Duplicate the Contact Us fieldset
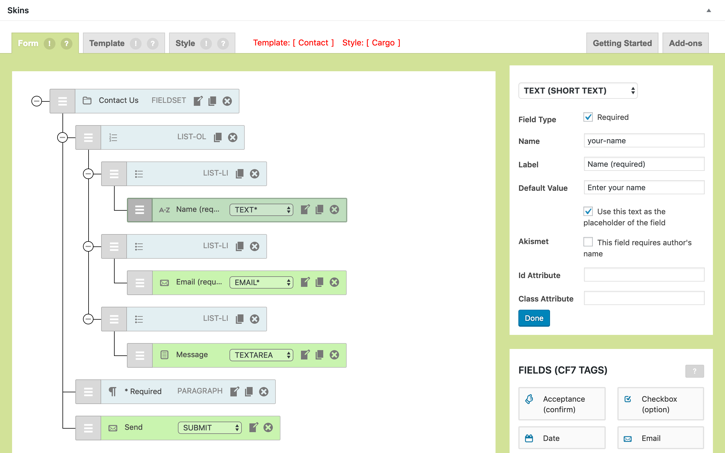The height and width of the screenshot is (453, 725). click(212, 101)
